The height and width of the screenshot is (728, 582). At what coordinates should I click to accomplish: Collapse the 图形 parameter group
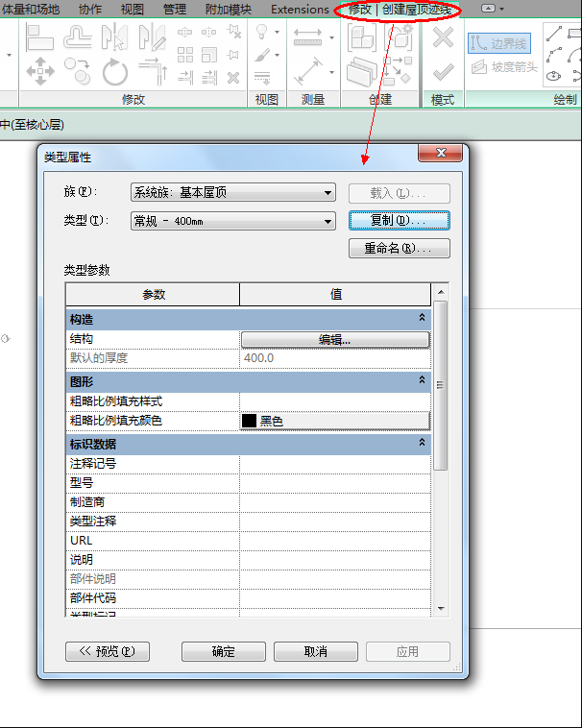421,381
